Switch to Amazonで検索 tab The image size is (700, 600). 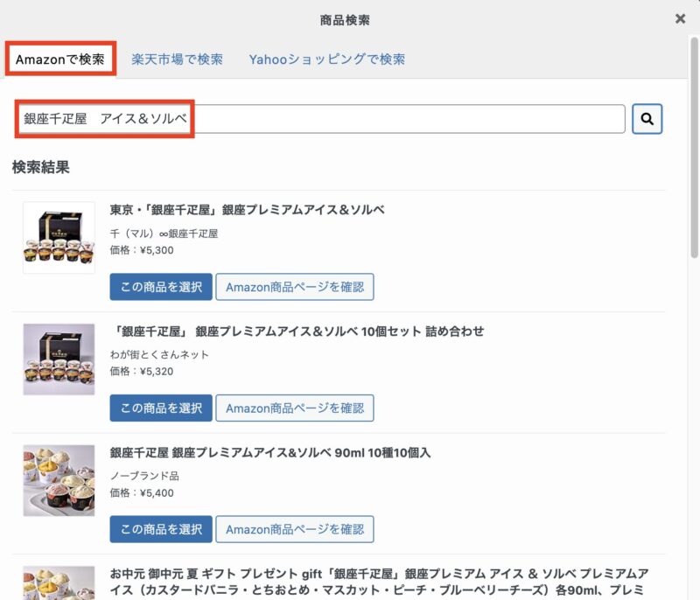tap(60, 59)
